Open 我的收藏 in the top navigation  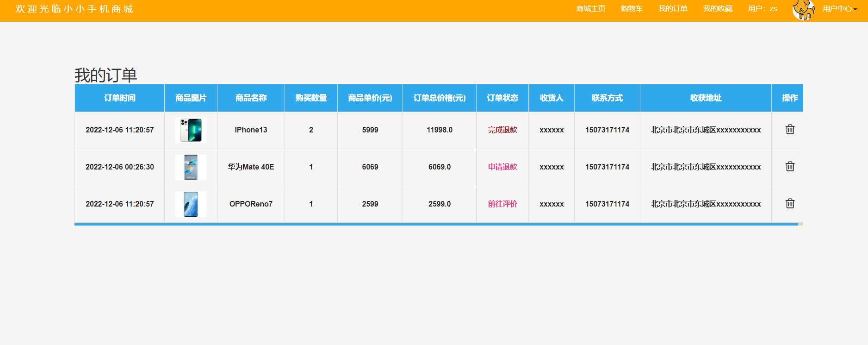(718, 9)
